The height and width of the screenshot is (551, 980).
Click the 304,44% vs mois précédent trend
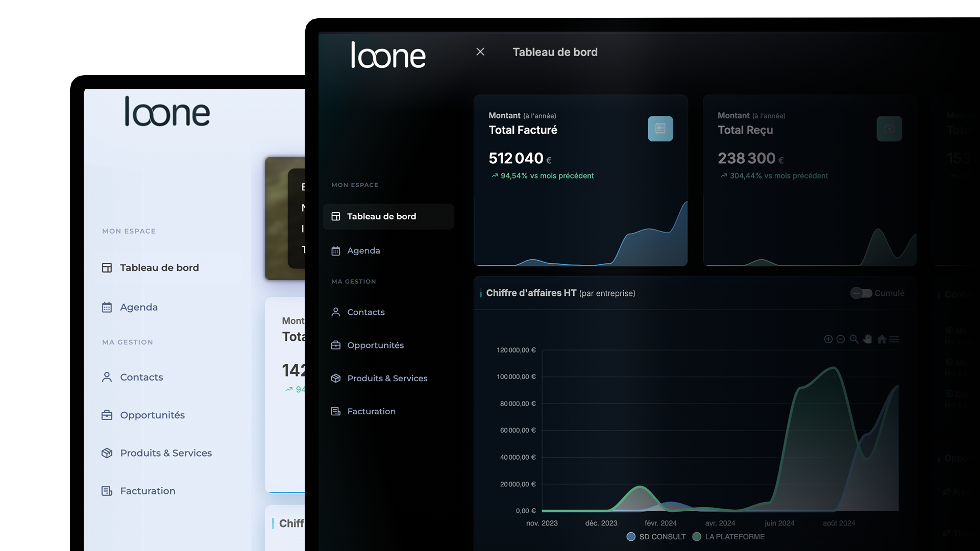774,176
